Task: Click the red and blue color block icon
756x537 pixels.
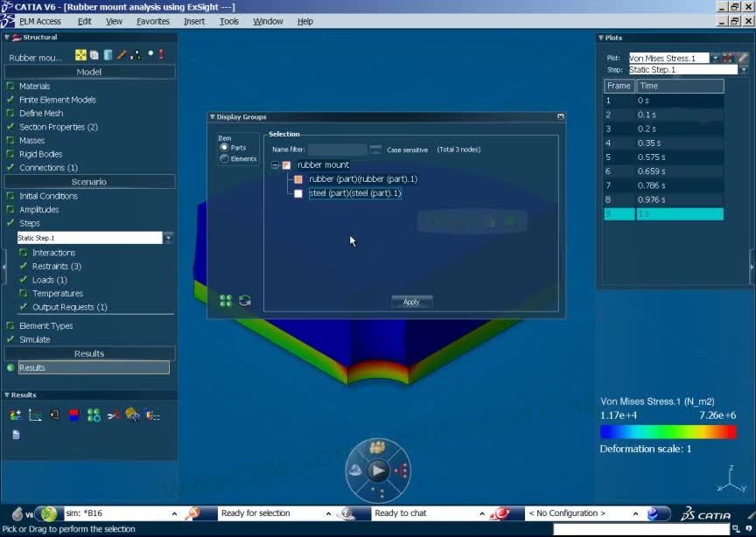Action: pyautogui.click(x=73, y=415)
